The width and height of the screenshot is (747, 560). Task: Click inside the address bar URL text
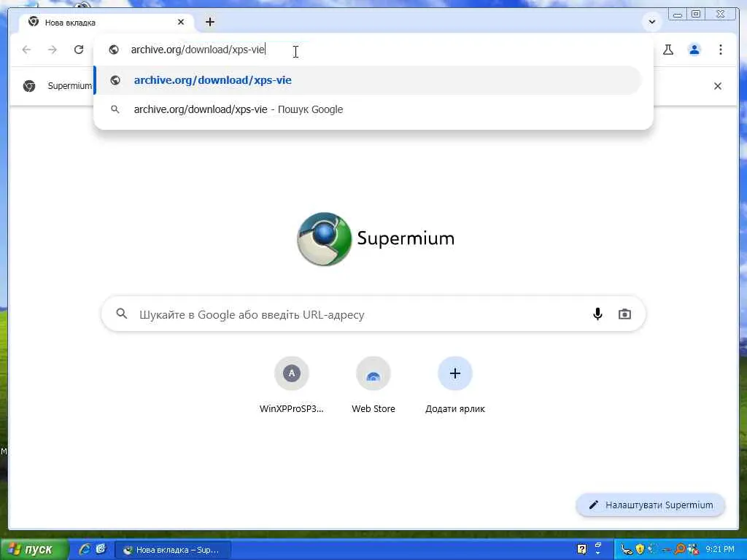point(198,50)
